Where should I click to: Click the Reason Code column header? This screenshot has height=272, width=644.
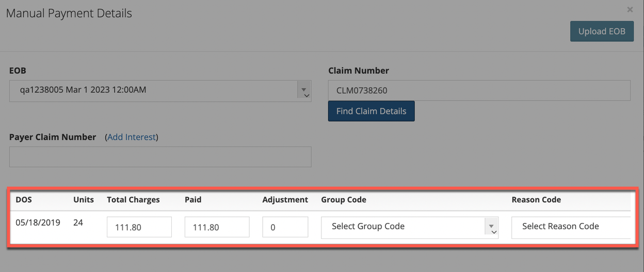[536, 200]
